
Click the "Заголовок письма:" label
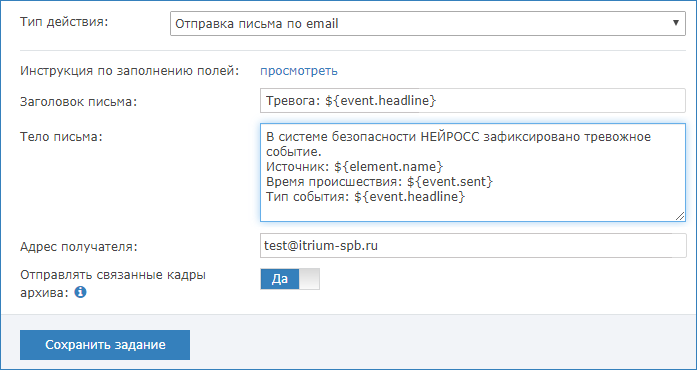(x=79, y=102)
